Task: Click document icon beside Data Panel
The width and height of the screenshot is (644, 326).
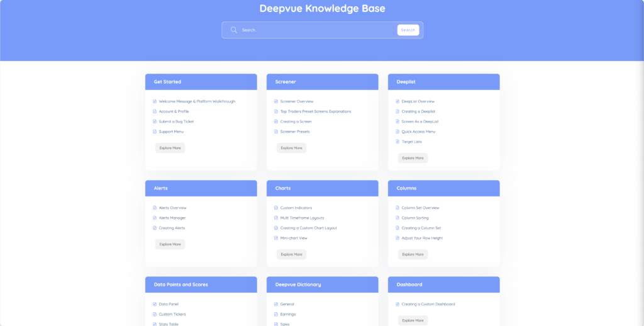Action: coord(155,304)
